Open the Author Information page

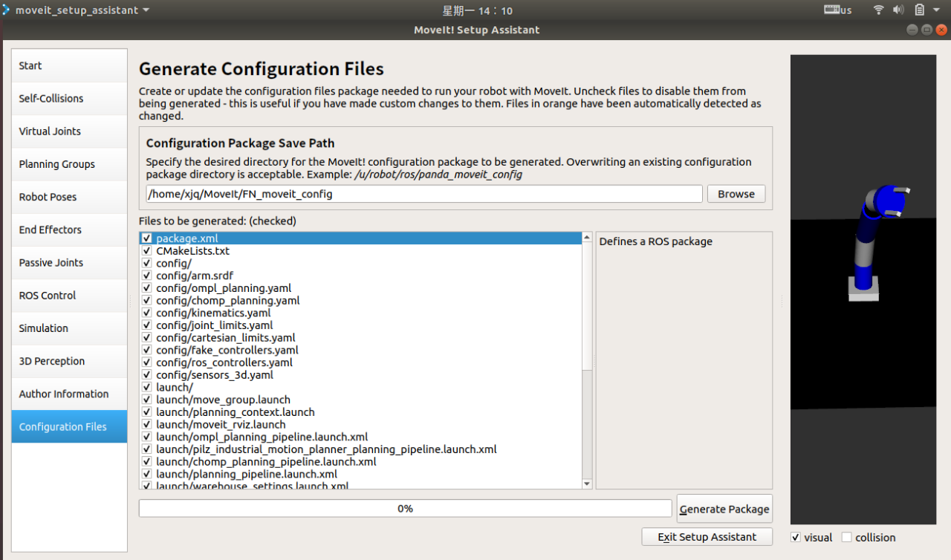coord(69,394)
